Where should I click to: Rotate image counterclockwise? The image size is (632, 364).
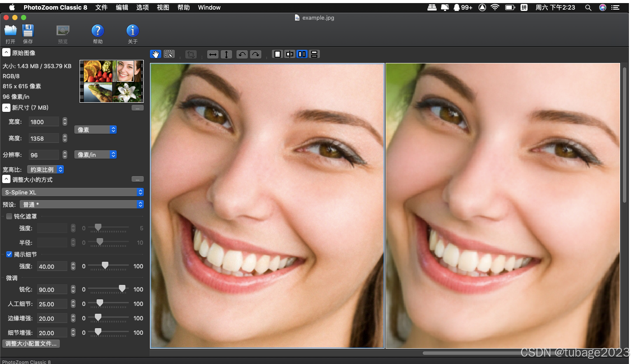pyautogui.click(x=242, y=54)
